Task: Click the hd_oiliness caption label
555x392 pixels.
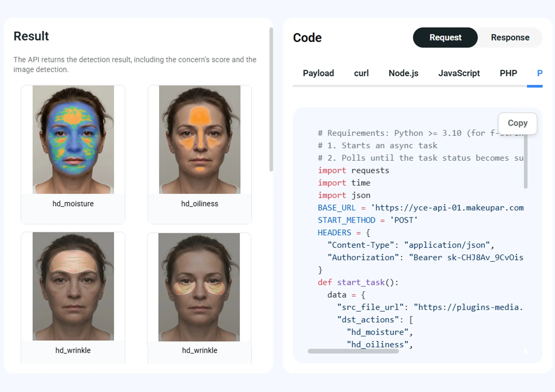Action: [200, 204]
